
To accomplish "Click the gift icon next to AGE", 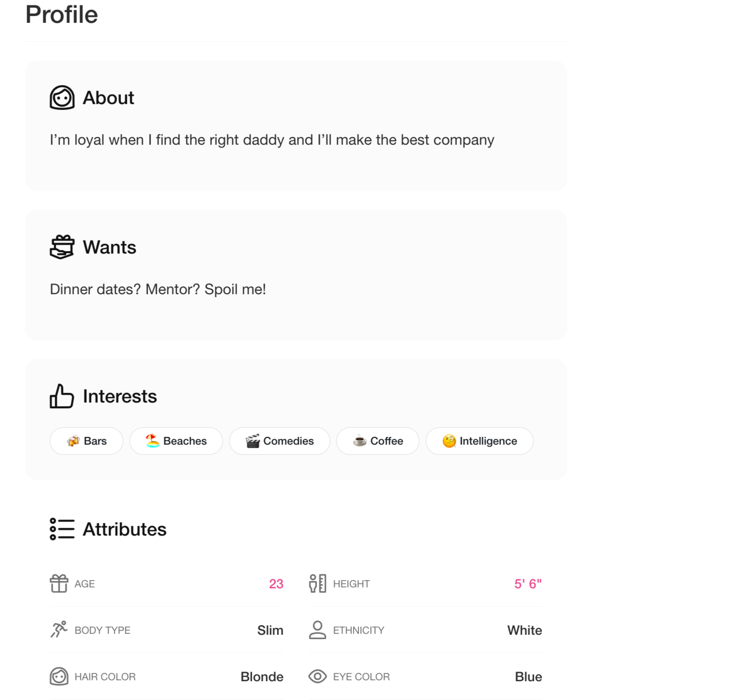I will [x=59, y=583].
